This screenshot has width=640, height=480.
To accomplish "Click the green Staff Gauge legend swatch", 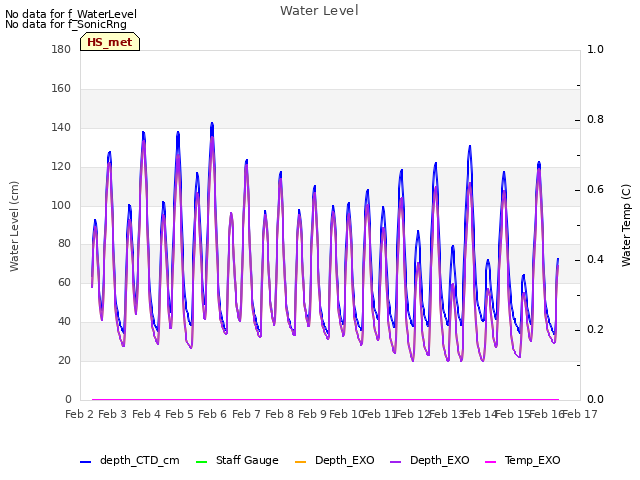I will [x=202, y=462].
